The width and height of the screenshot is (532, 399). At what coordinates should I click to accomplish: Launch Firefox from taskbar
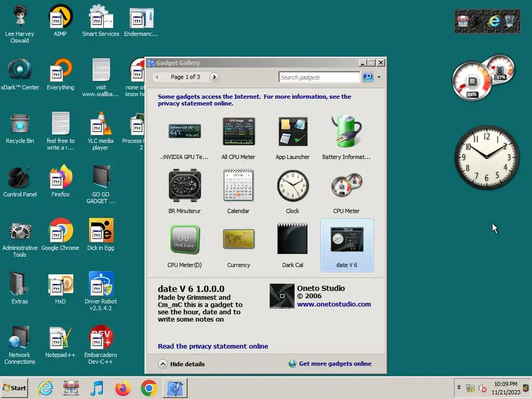pyautogui.click(x=123, y=388)
